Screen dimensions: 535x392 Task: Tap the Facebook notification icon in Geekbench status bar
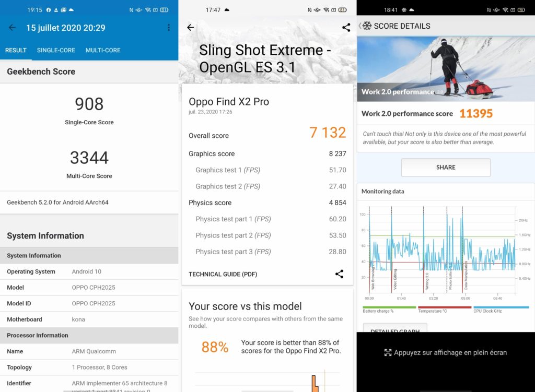49,10
